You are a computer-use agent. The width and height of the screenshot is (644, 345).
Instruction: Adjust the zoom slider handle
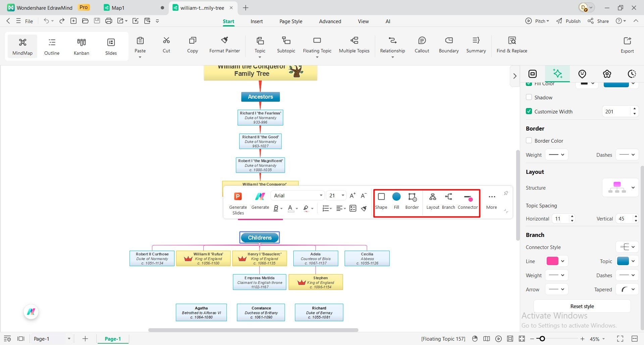(542, 339)
